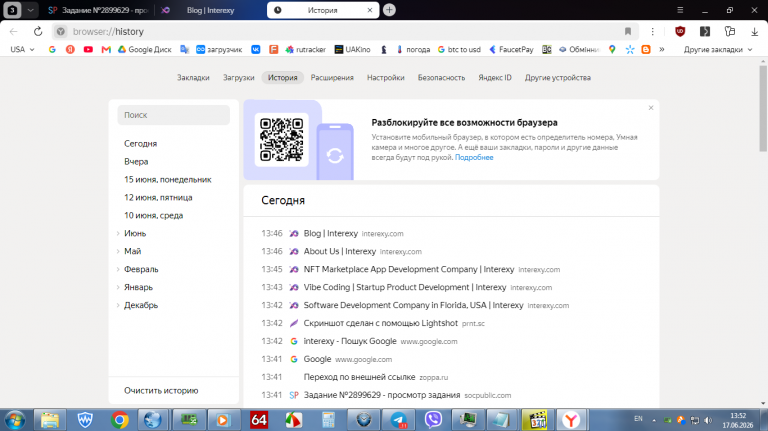768x431 pixels.
Task: Open the Yandex bookmark icon
Action: (x=70, y=49)
